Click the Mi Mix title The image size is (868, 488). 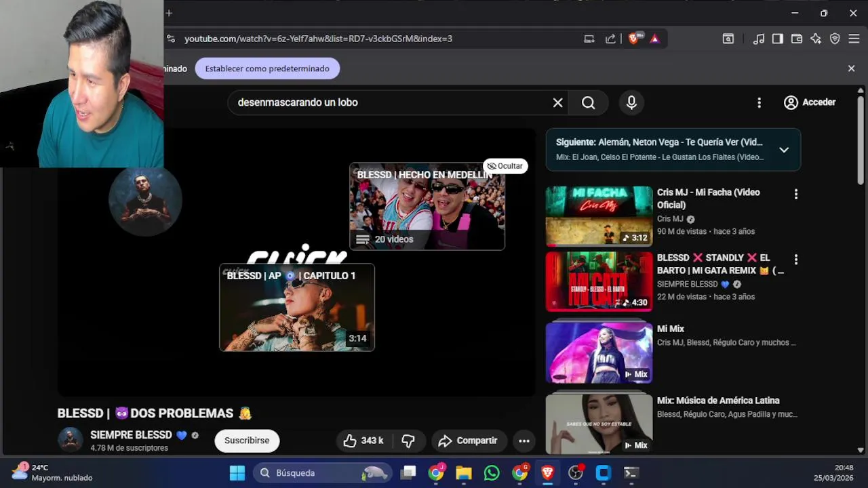point(671,329)
